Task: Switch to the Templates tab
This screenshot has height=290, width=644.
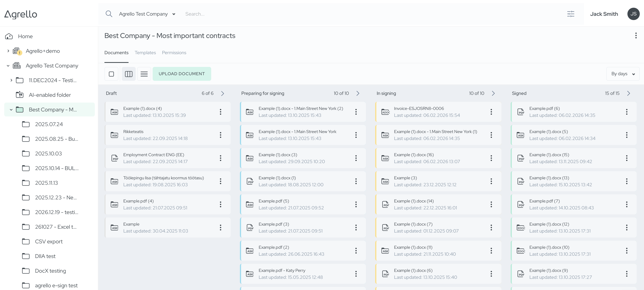Action: coord(145,53)
